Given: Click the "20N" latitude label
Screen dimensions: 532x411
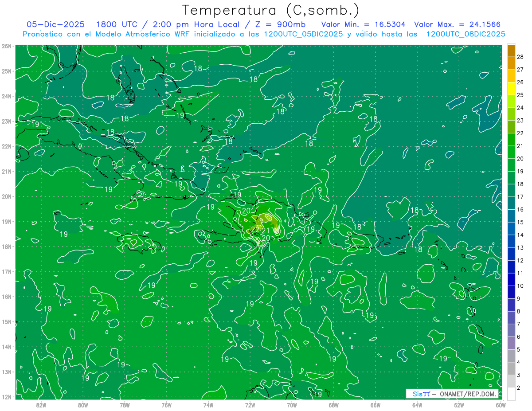Looking at the screenshot, I should click(x=7, y=196).
